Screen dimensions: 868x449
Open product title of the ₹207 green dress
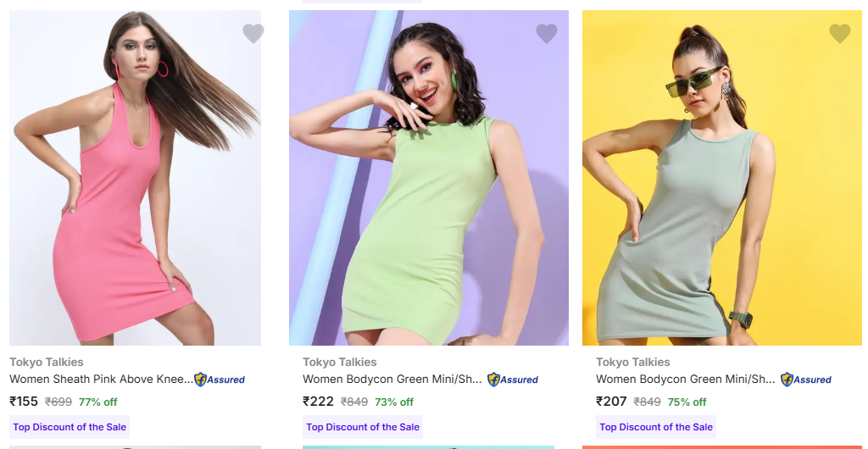pyautogui.click(x=686, y=380)
